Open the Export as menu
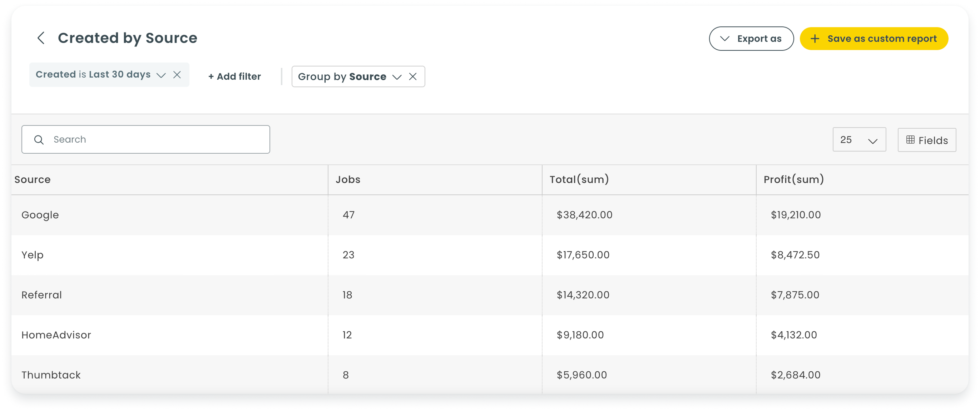Image resolution: width=980 pixels, height=411 pixels. click(x=751, y=39)
